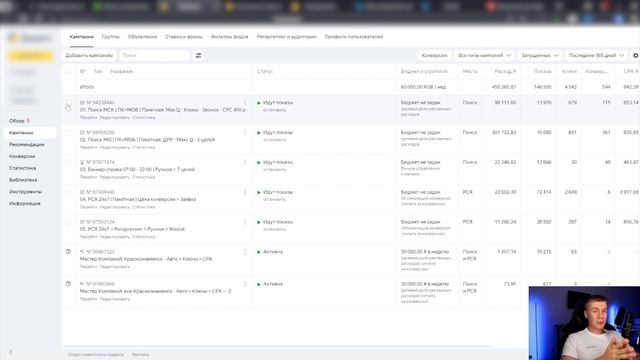
Task: Focus the Поиск search field
Action: click(x=154, y=56)
